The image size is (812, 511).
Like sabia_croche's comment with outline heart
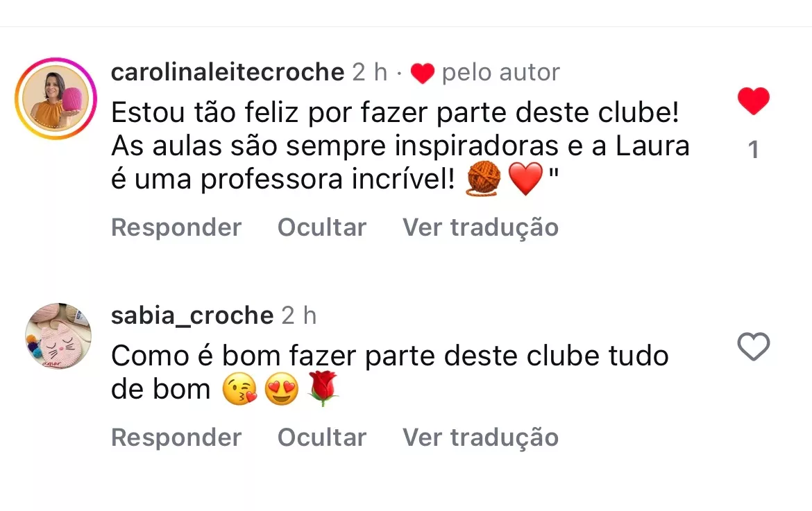(754, 346)
